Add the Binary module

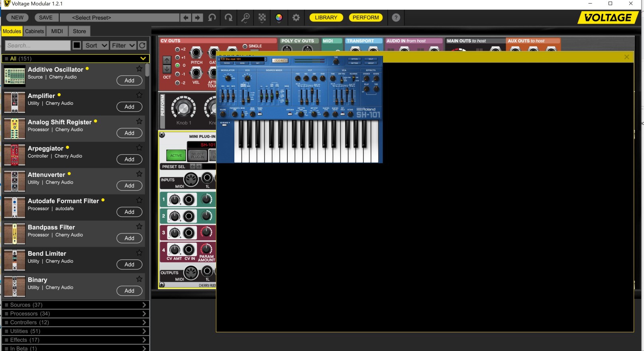pyautogui.click(x=130, y=291)
